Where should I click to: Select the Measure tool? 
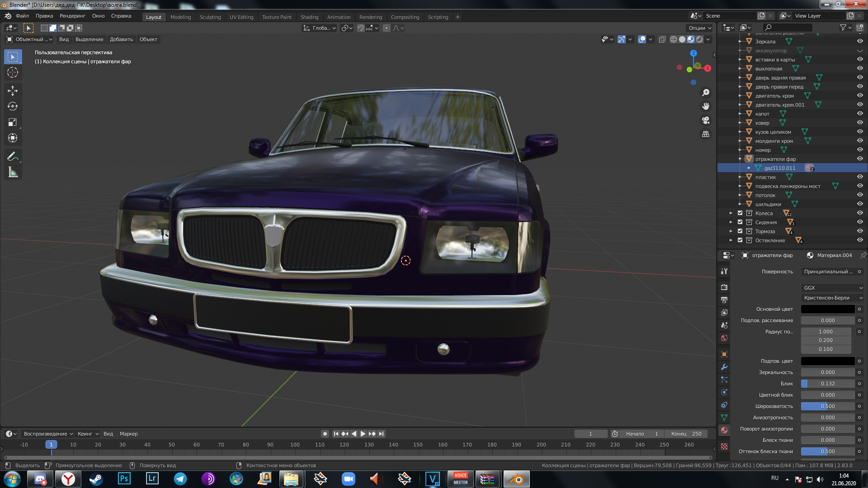click(x=13, y=172)
